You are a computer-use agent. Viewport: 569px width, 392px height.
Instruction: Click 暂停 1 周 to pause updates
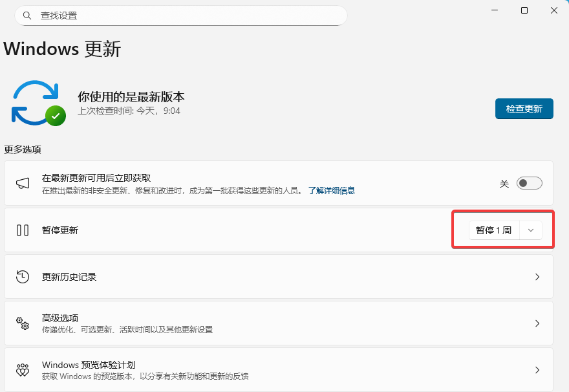494,230
